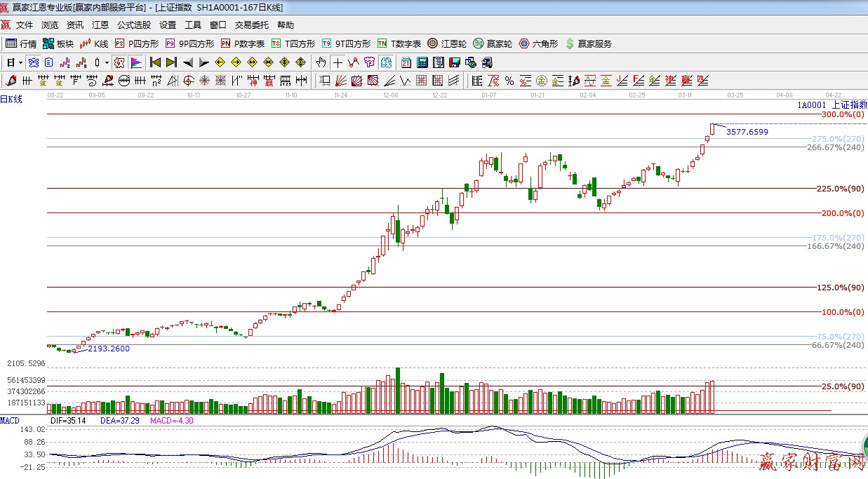Jump to the first bar arrow icon
This screenshot has width=868, height=479.
tap(155, 62)
